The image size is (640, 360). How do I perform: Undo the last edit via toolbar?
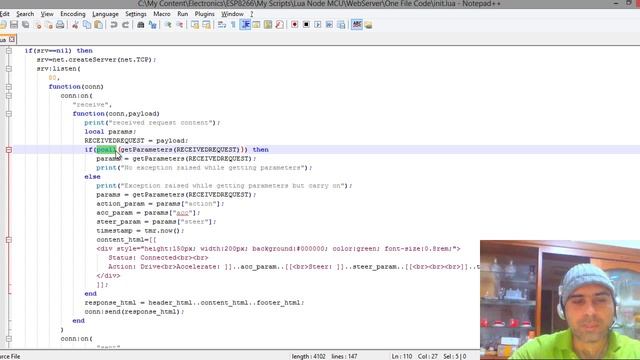(x=114, y=25)
